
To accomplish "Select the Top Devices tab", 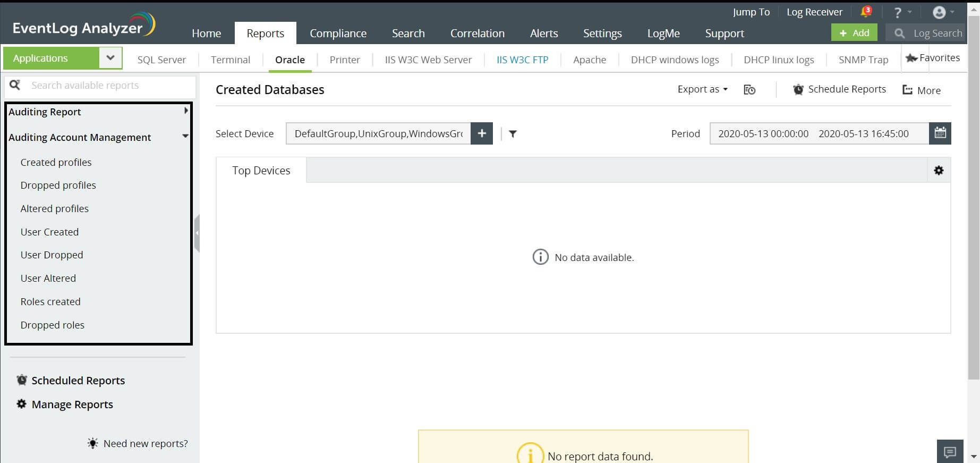I will [261, 170].
